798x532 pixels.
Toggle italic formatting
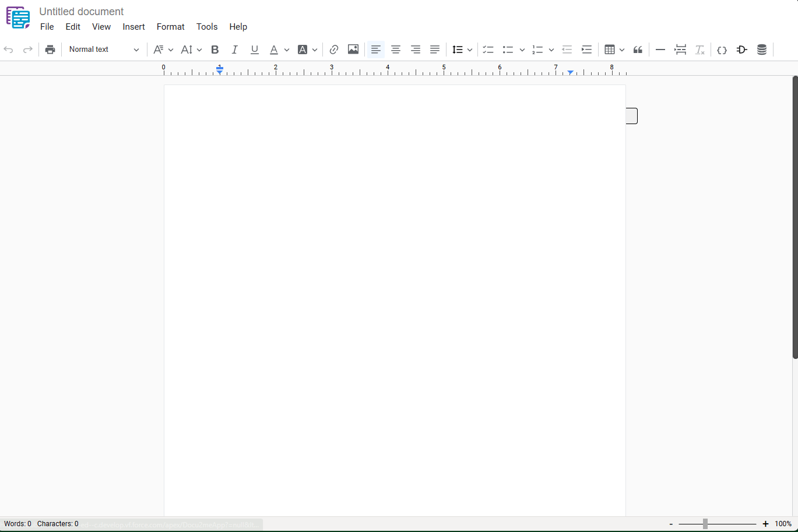tap(234, 50)
